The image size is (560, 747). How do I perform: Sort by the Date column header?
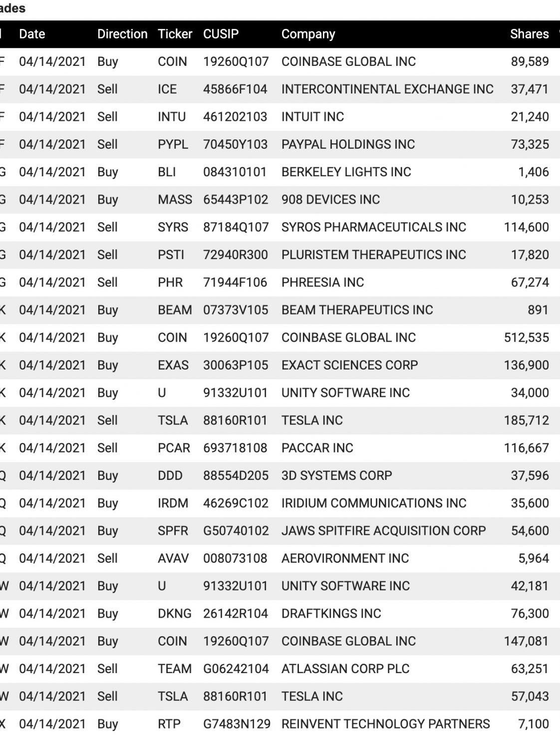click(32, 34)
